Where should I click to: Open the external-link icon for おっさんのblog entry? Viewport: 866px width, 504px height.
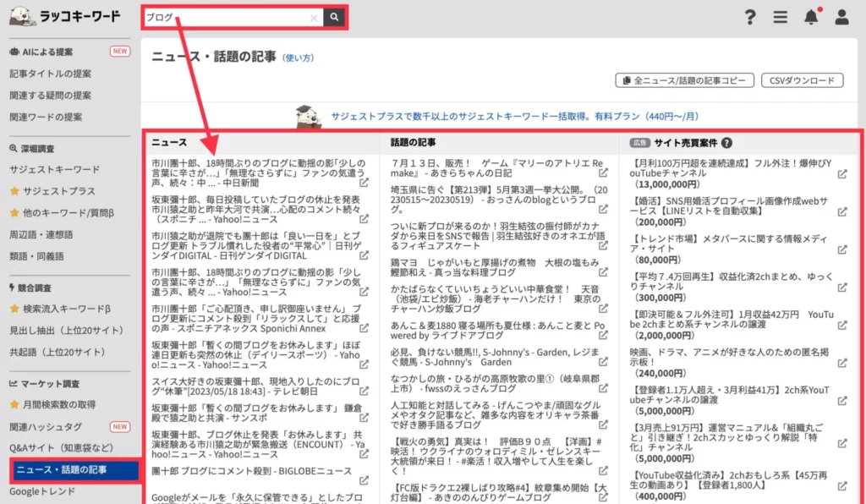click(603, 209)
